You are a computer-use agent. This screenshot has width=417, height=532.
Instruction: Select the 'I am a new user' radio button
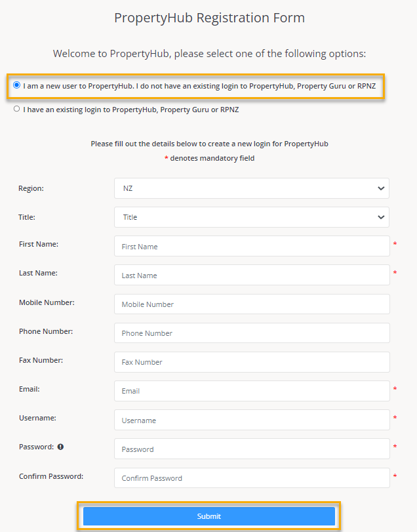(16, 85)
